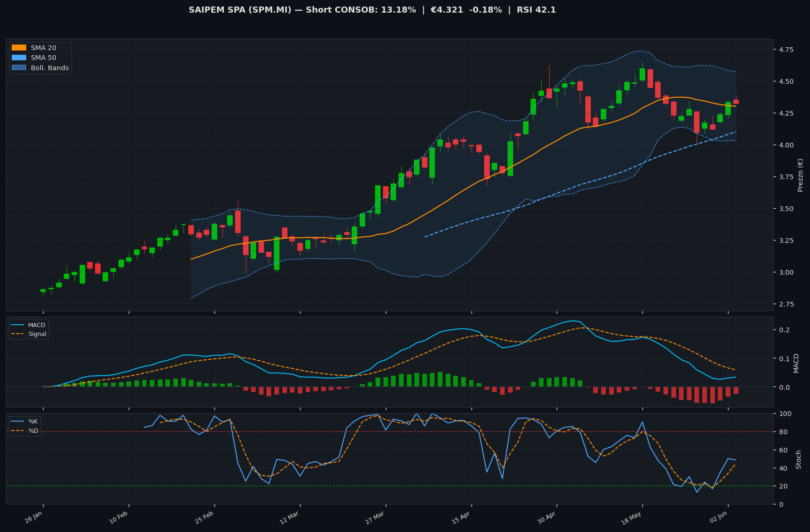The image size is (810, 532).
Task: Click the chart title SAIPEM SPA header
Action: coord(372,10)
